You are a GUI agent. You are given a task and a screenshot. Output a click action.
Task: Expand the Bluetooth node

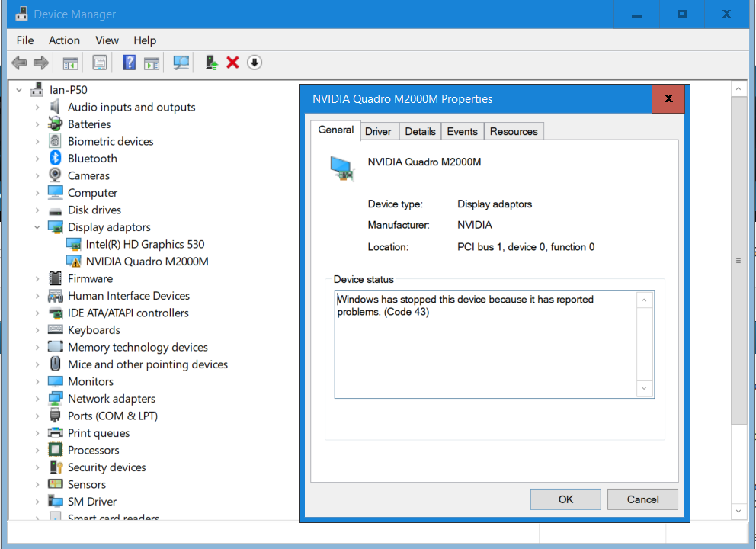tap(37, 159)
